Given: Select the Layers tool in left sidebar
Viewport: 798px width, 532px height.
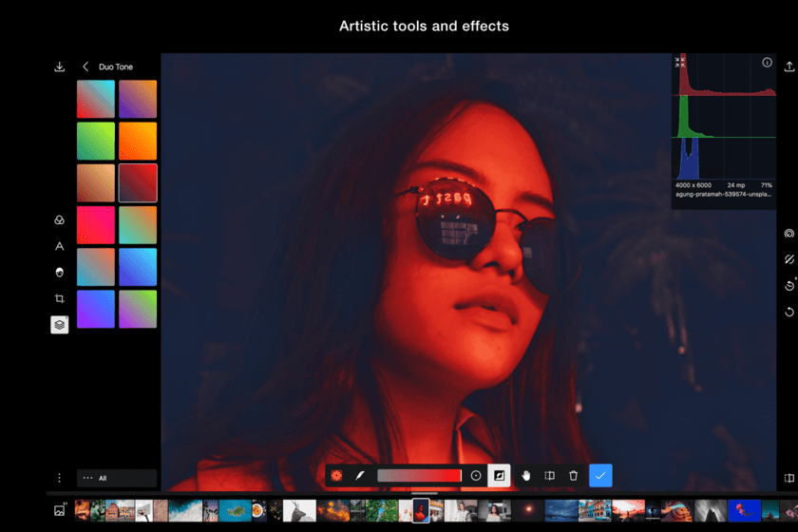Looking at the screenshot, I should click(59, 325).
